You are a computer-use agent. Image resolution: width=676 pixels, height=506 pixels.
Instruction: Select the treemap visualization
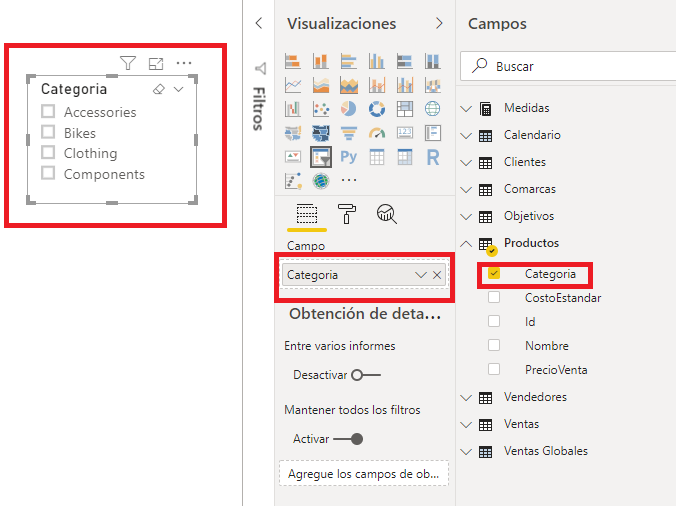pyautogui.click(x=404, y=109)
